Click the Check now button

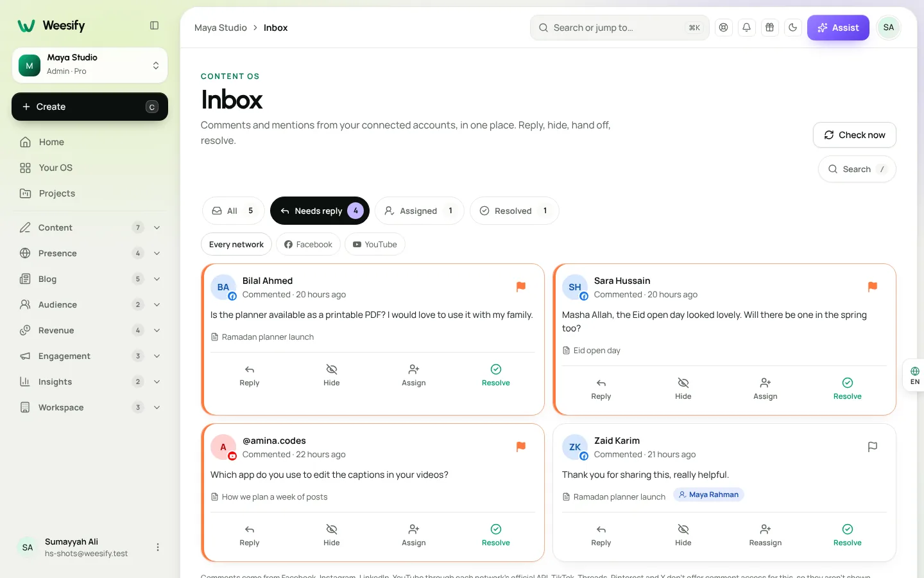[x=855, y=135]
